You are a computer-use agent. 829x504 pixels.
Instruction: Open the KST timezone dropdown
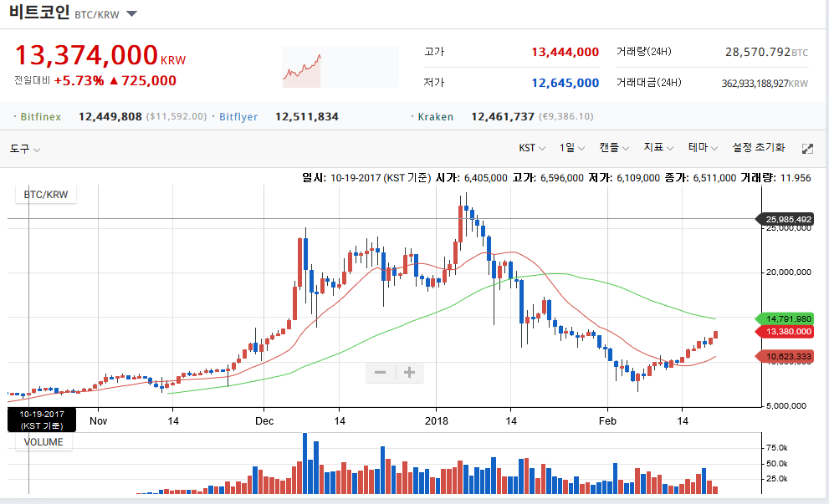tap(531, 148)
